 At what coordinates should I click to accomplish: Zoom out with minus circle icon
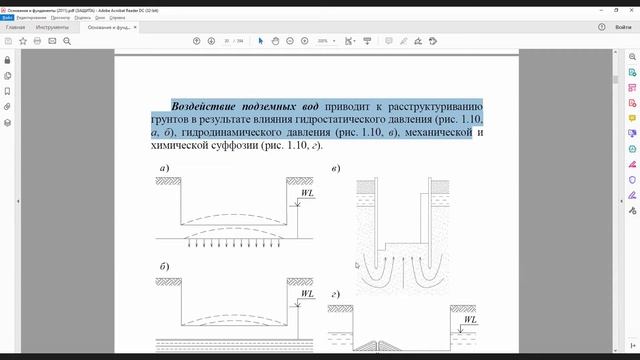(x=290, y=41)
